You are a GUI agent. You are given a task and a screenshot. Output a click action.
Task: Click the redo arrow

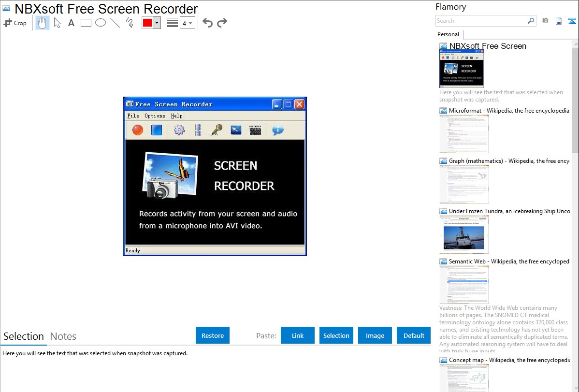[x=222, y=23]
